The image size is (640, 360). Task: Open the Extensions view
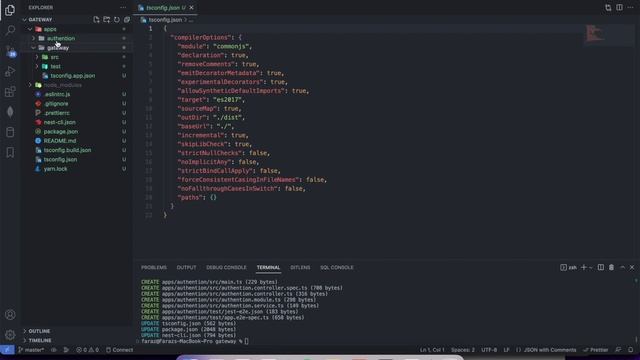pyautogui.click(x=10, y=91)
